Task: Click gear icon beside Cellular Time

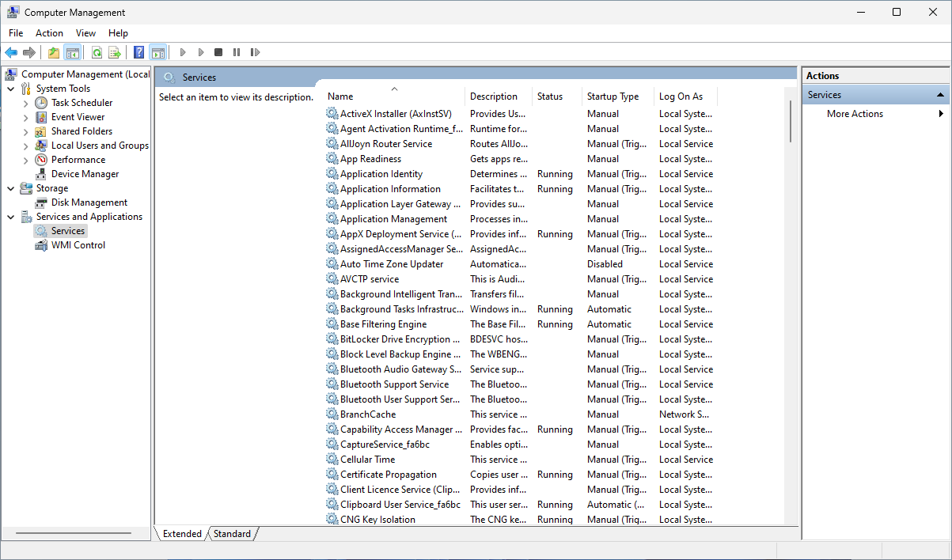Action: pyautogui.click(x=332, y=460)
